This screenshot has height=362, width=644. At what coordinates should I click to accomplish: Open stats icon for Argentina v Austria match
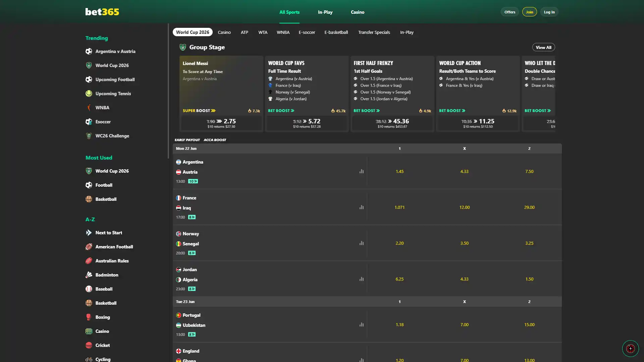(x=361, y=171)
